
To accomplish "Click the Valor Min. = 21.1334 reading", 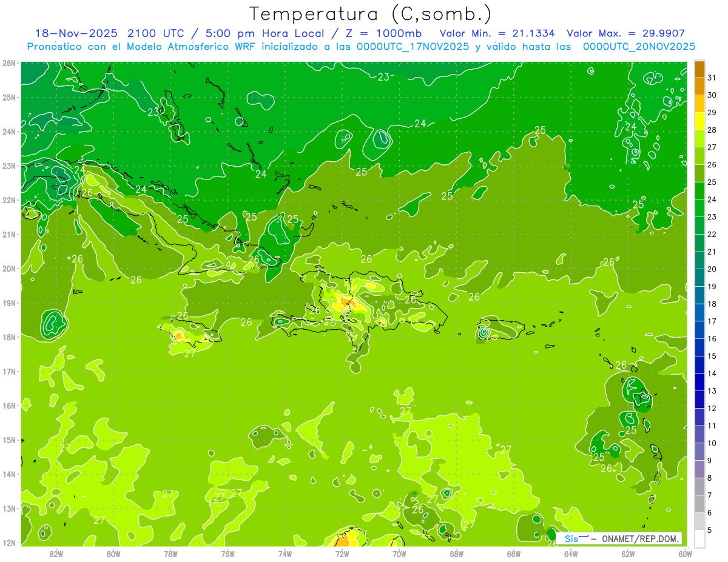I will 497,33.
